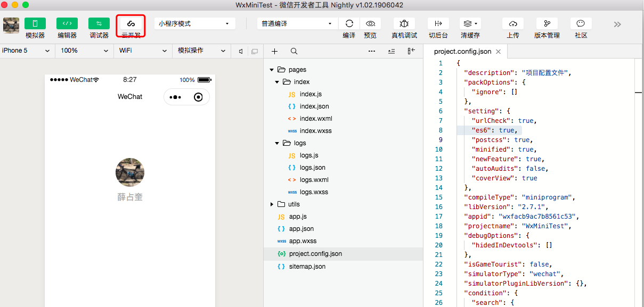Viewport: 644px width, 307px height.
Task: Click the "libVersion": "2.7.1" line
Action: pyautogui.click(x=506, y=207)
